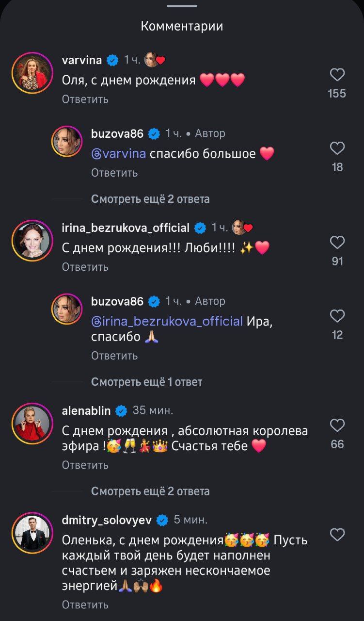The image size is (364, 621).
Task: Open varvina's profile avatar
Action: (x=32, y=73)
